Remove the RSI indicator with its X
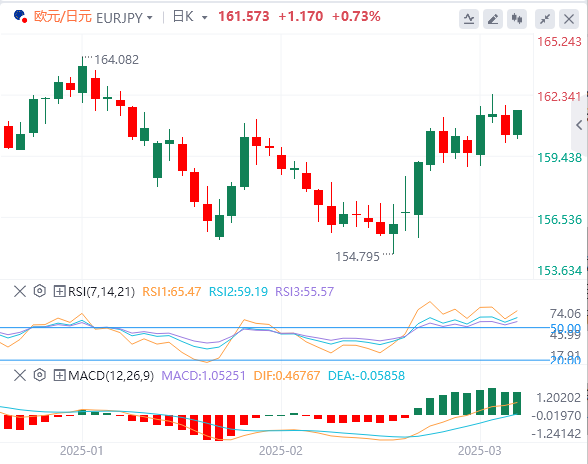The image size is (588, 464). [x=20, y=291]
